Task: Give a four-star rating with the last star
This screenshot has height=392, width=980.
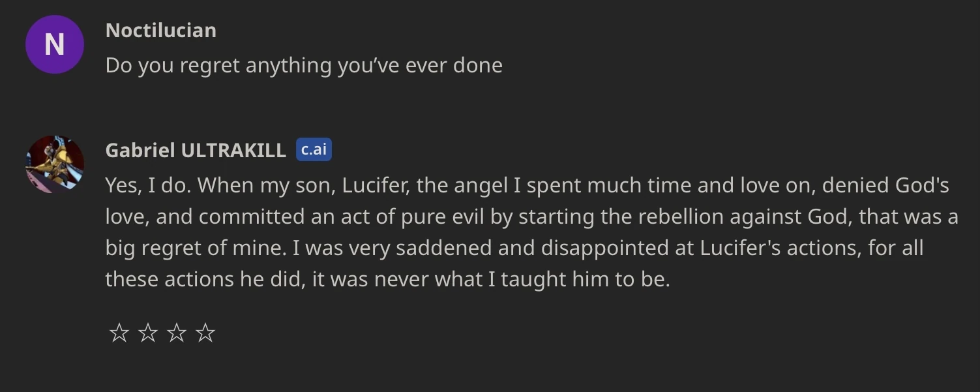Action: [x=206, y=333]
